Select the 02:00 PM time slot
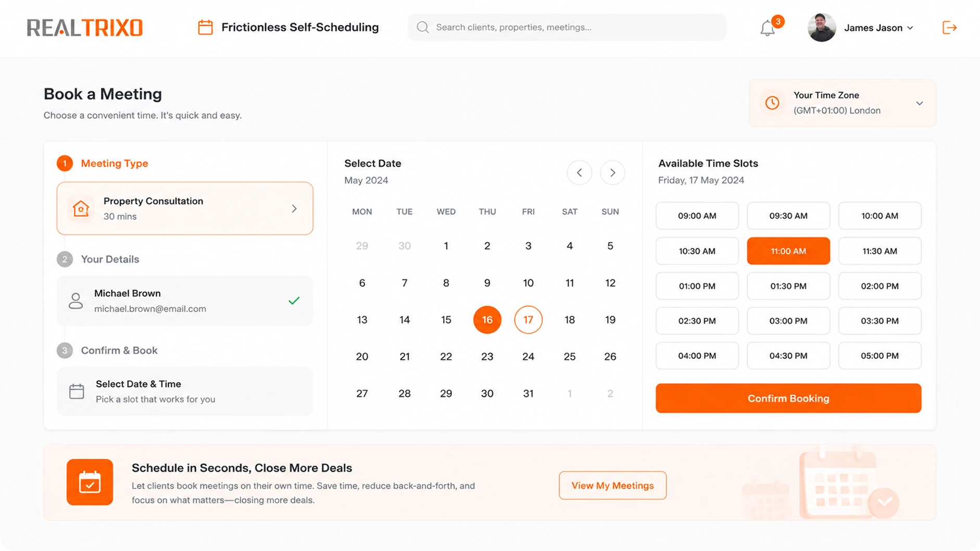 [x=880, y=286]
